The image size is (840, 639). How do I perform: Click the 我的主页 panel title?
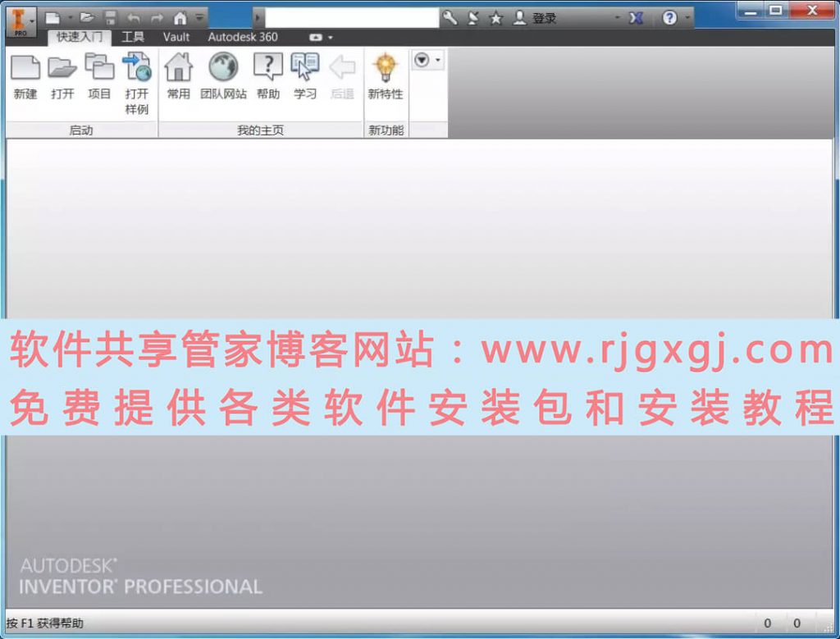click(260, 130)
